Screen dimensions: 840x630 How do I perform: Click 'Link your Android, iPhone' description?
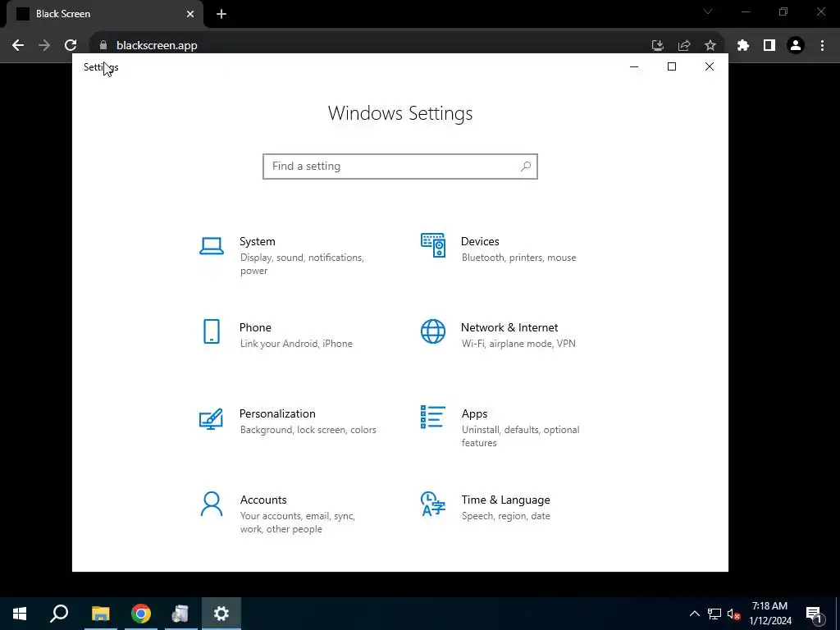296,344
